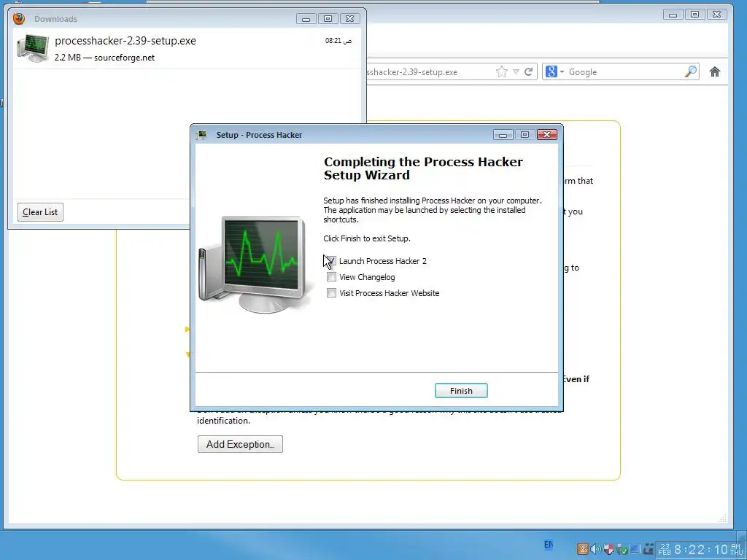
Task: Click '2.2 MB — sourceforge.net' download details
Action: [x=104, y=58]
